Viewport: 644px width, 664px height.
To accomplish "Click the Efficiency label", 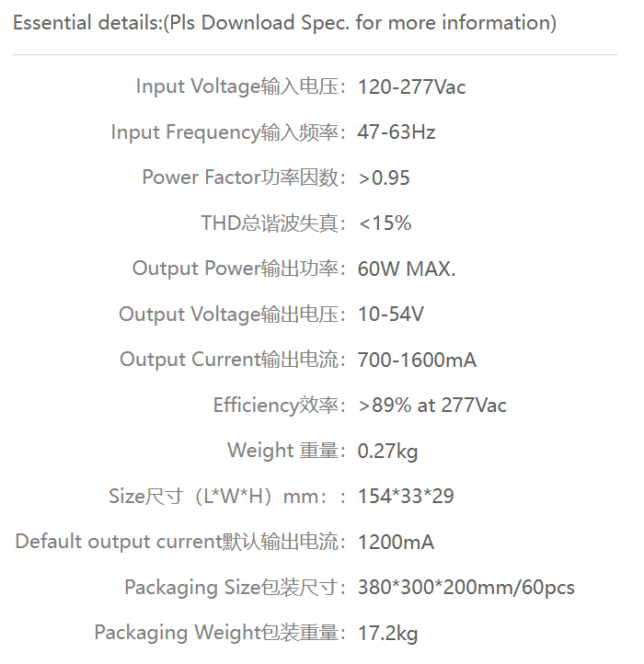I will tap(280, 406).
